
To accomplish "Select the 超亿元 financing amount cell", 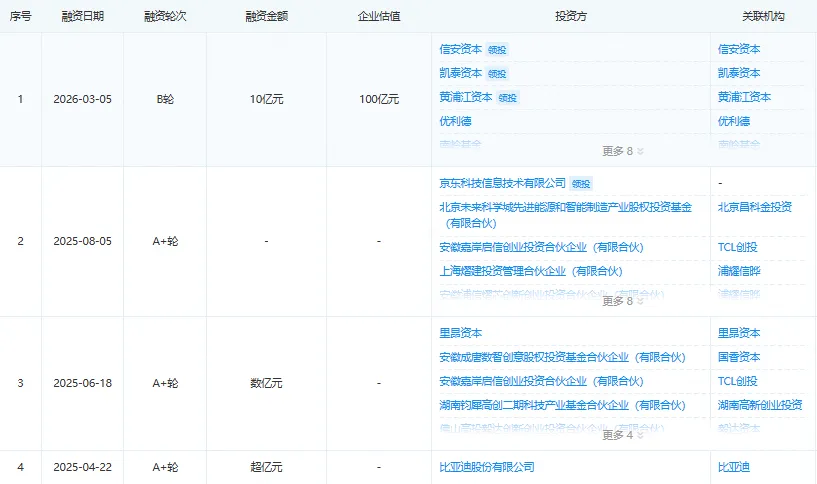I will pyautogui.click(x=266, y=467).
